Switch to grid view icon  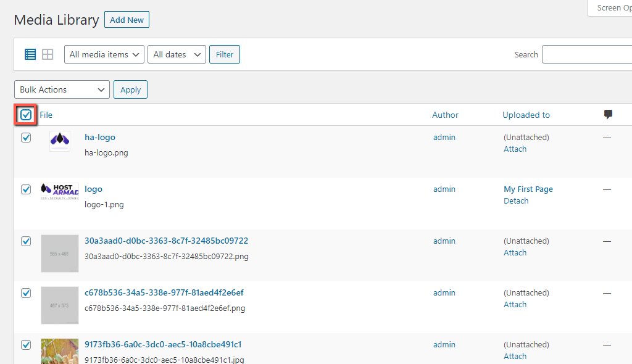coord(48,54)
